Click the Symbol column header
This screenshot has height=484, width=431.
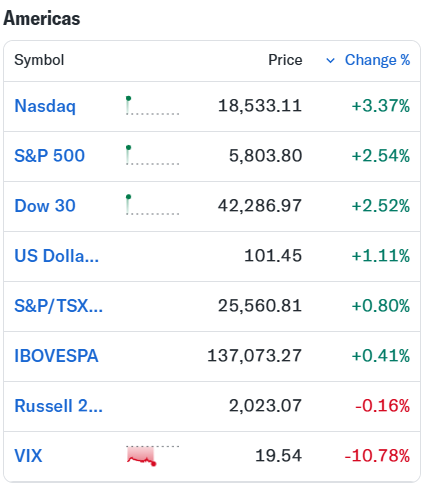[x=39, y=60]
